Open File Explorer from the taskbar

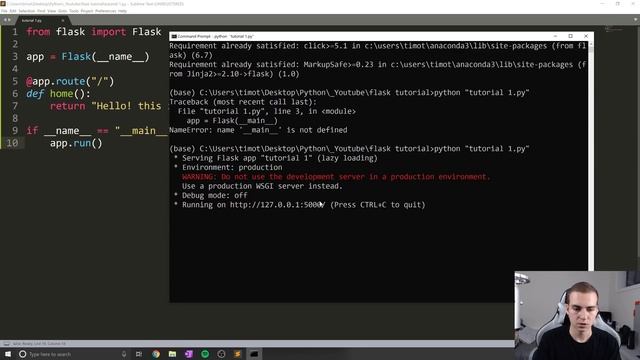tap(172, 354)
